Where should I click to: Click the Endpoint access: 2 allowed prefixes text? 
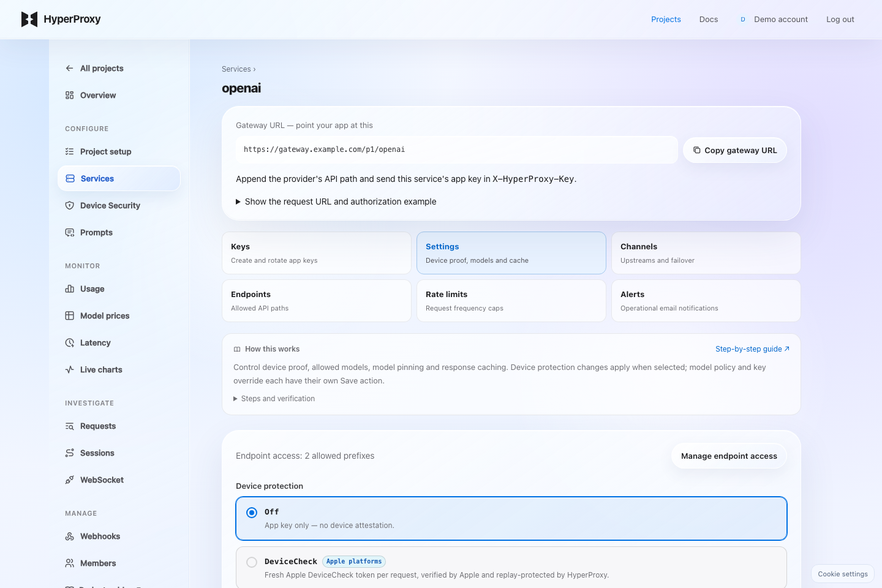pos(305,456)
